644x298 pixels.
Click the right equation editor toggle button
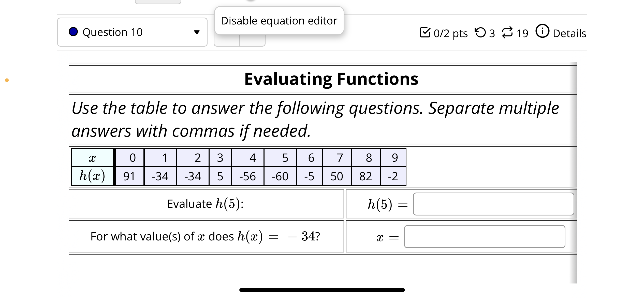click(x=253, y=40)
